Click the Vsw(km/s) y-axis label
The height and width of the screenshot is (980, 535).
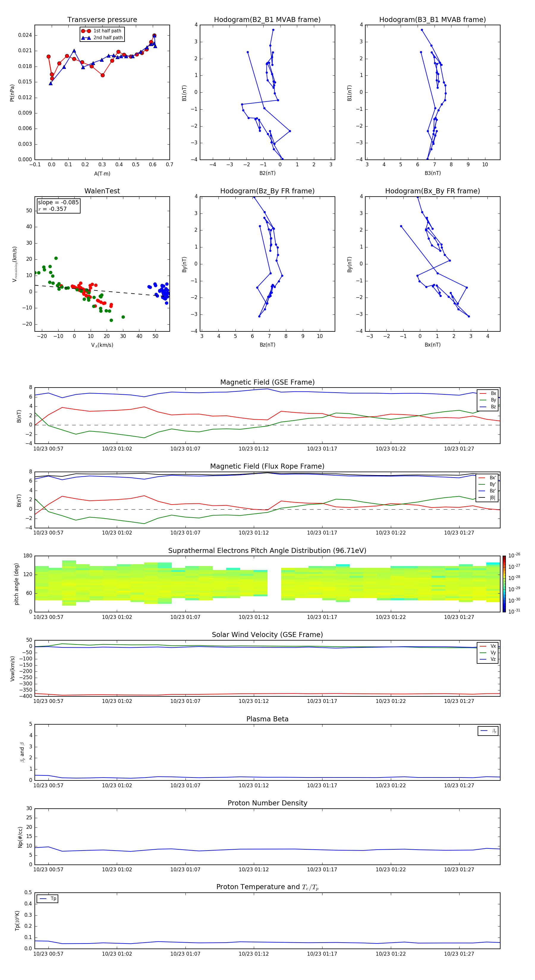click(x=12, y=668)
